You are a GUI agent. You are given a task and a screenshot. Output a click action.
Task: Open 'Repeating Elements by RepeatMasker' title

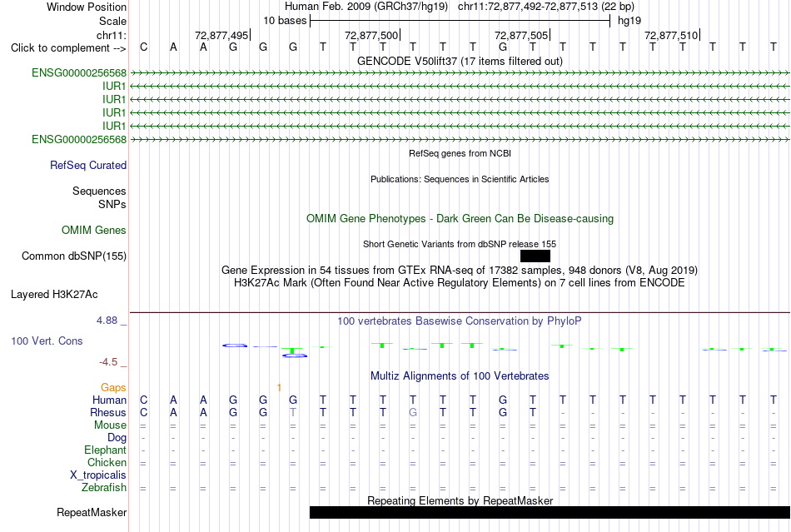(460, 500)
